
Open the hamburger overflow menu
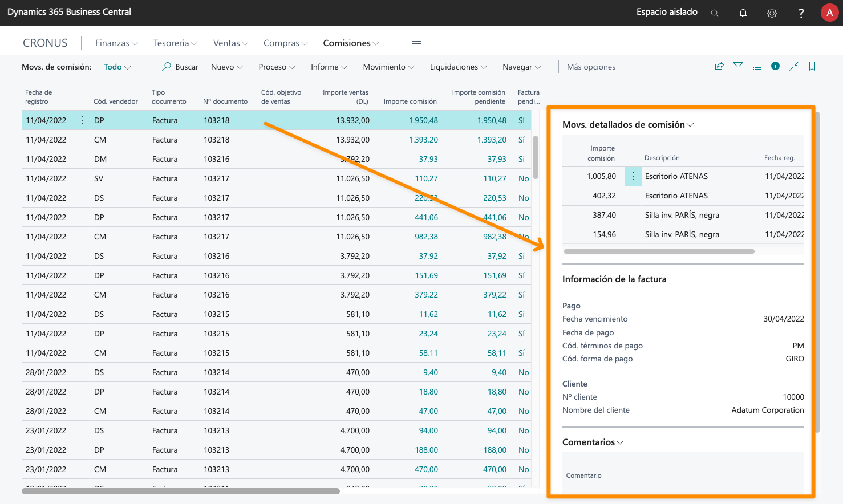(416, 43)
